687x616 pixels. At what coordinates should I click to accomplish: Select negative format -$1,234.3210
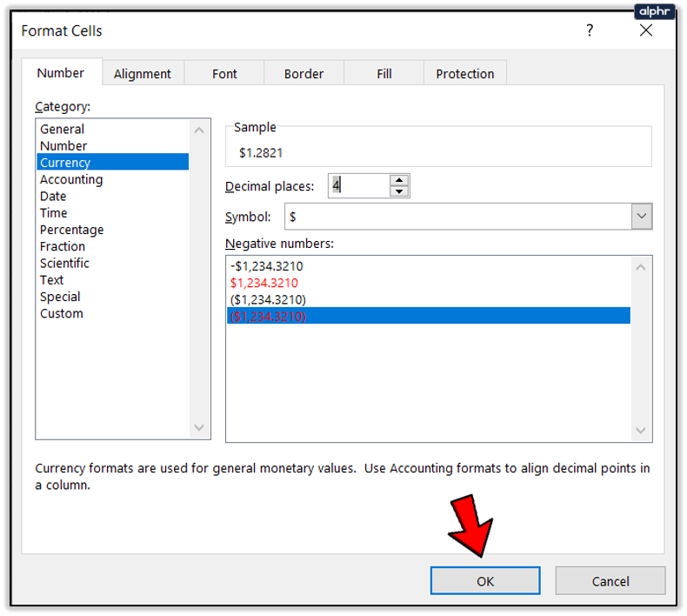(429, 265)
